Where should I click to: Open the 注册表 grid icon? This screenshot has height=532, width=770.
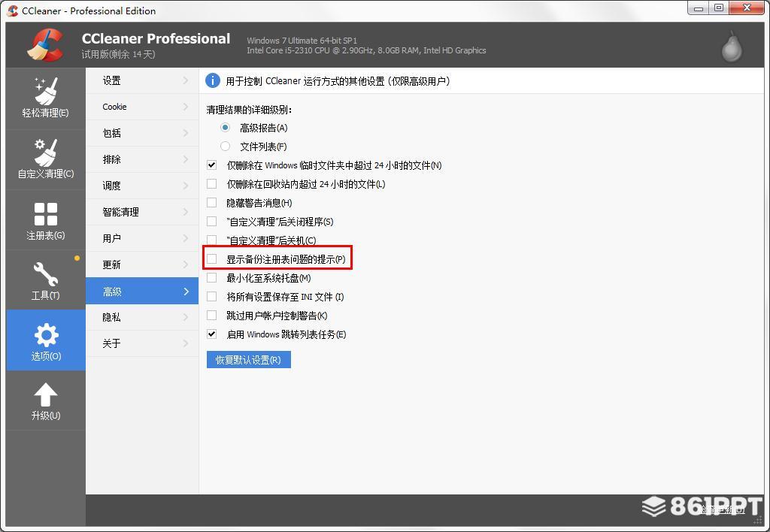click(x=46, y=214)
